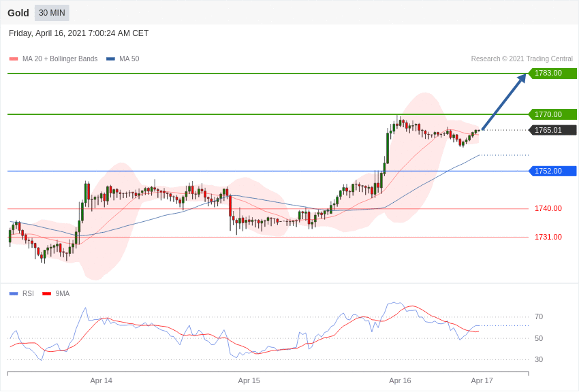Click the black 1765.01 current price tag
This screenshot has height=392, width=579.
(x=552, y=130)
